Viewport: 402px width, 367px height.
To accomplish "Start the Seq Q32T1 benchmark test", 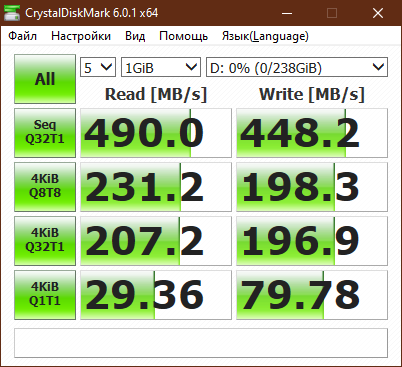I will point(45,133).
